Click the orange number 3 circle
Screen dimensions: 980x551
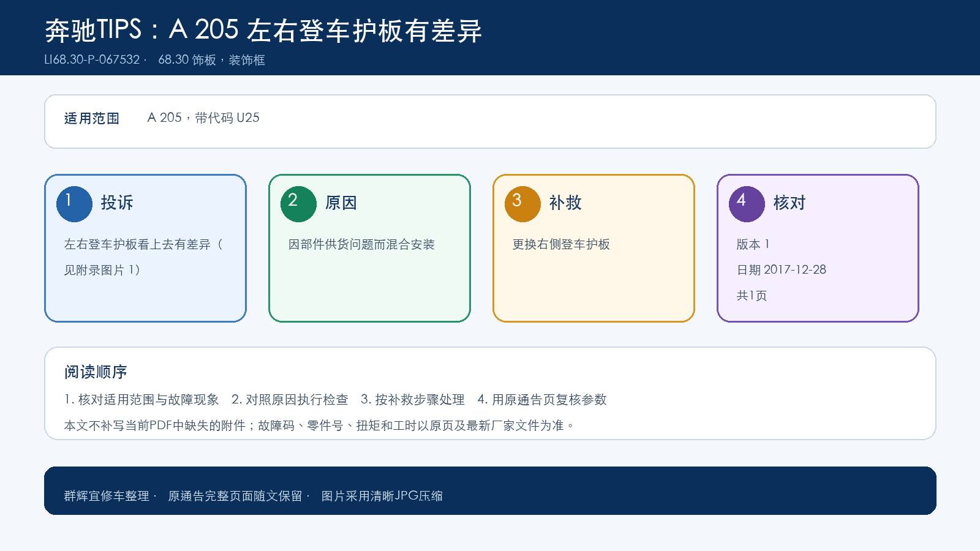522,204
